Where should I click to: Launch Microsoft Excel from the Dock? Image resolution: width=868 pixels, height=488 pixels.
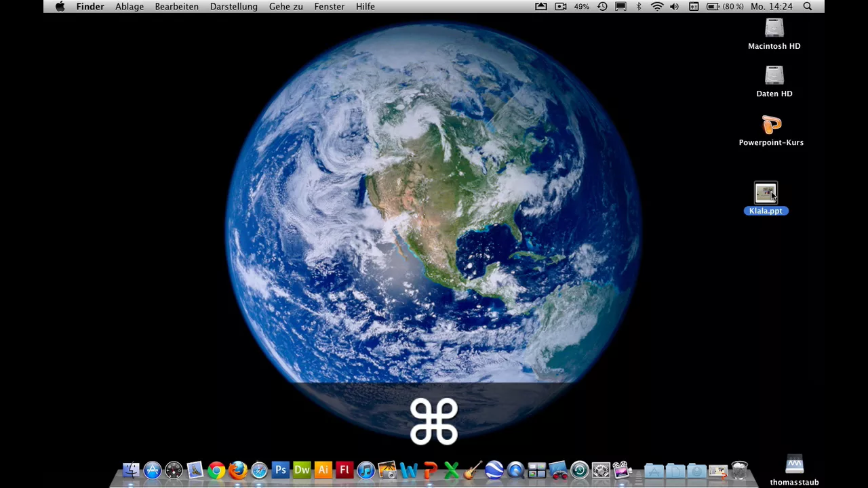[452, 470]
